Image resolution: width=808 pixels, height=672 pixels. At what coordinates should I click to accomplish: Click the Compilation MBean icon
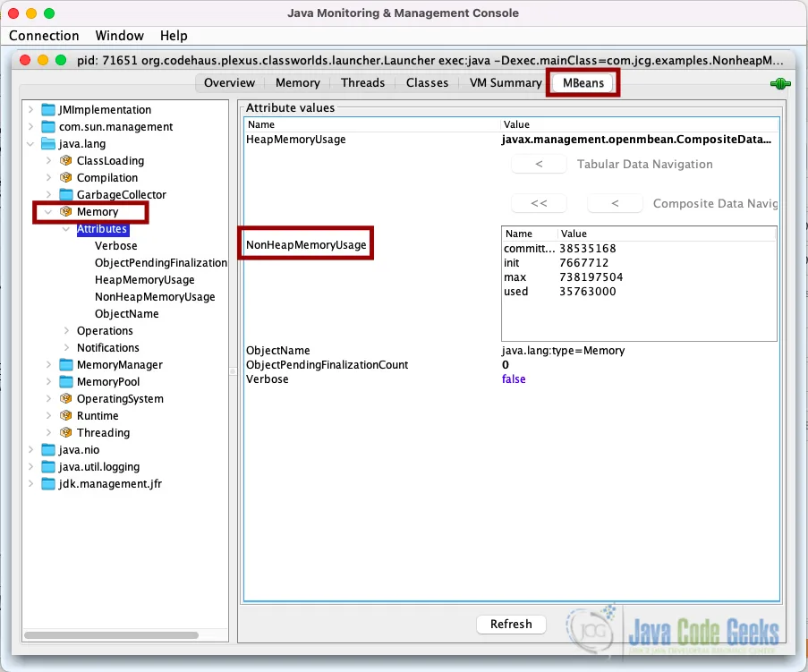(65, 178)
